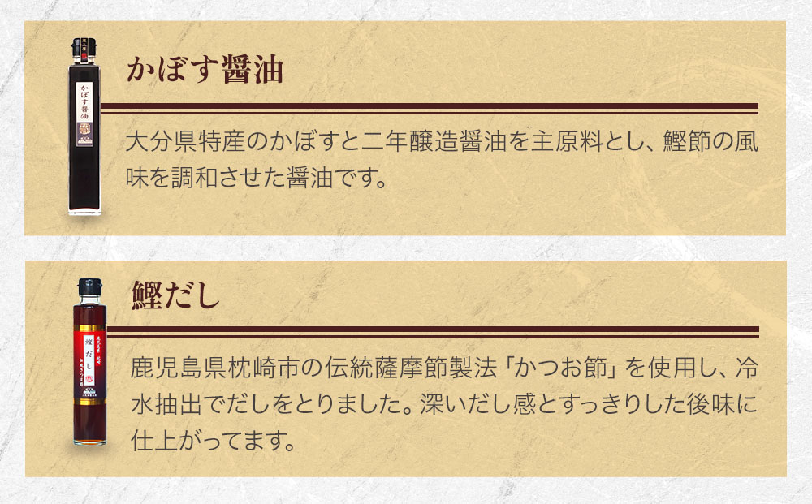Select the 鰹だし heading
This screenshot has height=504, width=812.
175,294
